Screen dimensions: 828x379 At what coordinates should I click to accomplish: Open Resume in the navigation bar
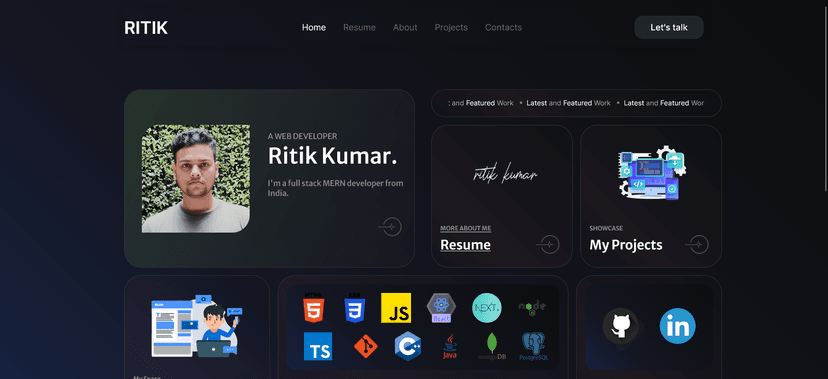360,27
